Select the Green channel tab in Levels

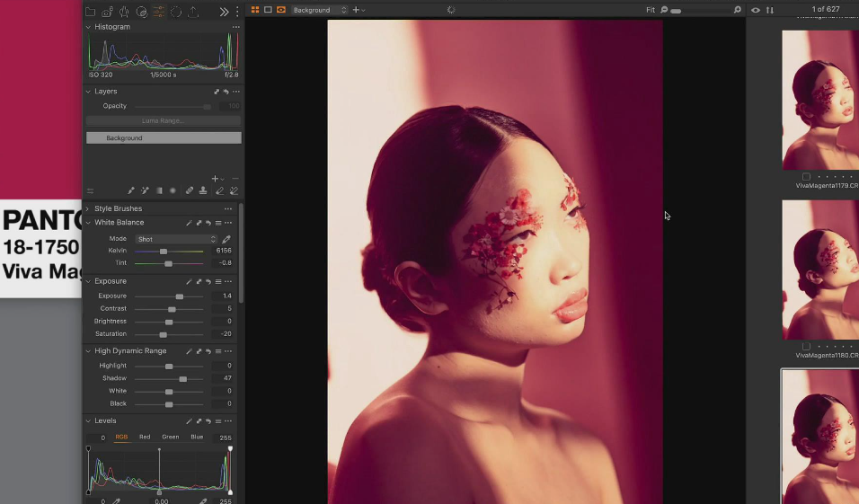[x=171, y=437]
